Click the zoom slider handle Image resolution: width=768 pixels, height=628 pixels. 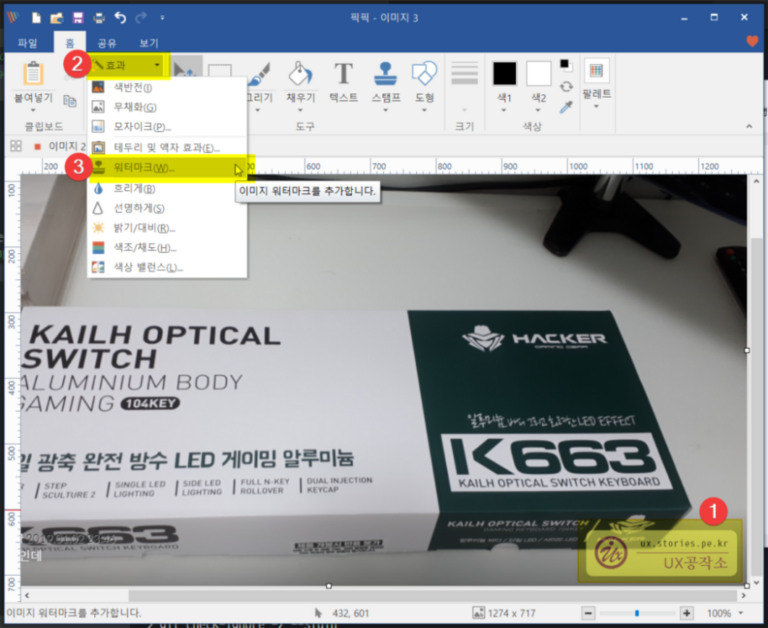click(x=637, y=613)
